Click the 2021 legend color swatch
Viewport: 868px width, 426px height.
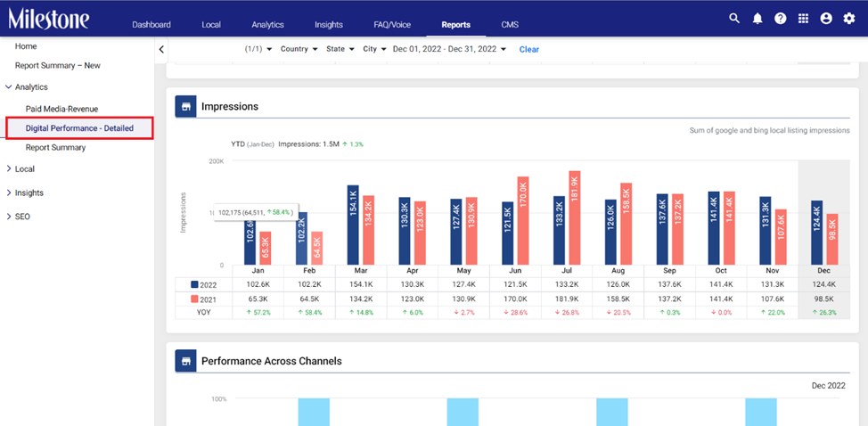point(194,299)
